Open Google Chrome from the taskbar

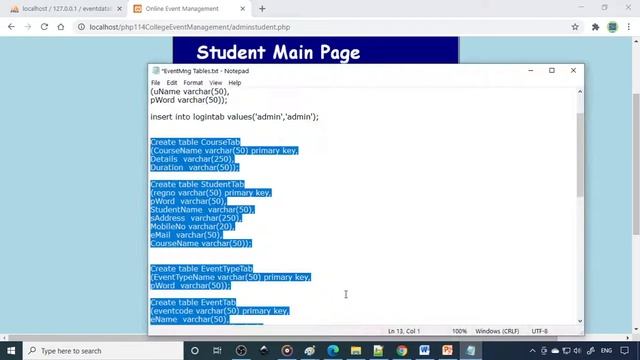click(402, 351)
